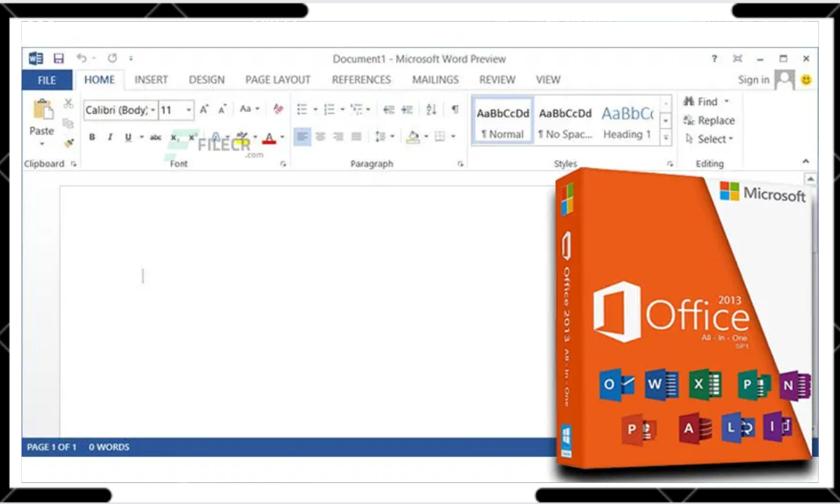840x504 pixels.
Task: Click the Save icon in the quick access toolbar
Action: tap(59, 59)
